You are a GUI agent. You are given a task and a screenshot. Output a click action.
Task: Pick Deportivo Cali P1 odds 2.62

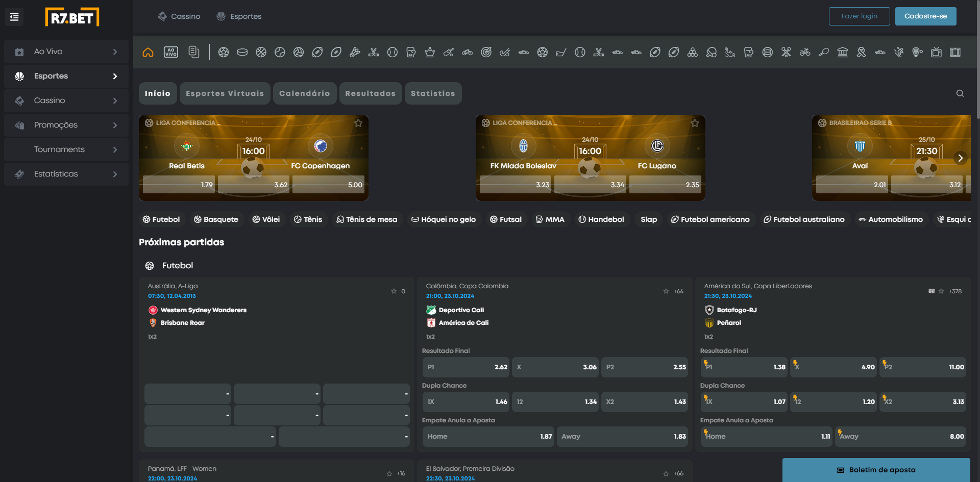click(x=465, y=367)
